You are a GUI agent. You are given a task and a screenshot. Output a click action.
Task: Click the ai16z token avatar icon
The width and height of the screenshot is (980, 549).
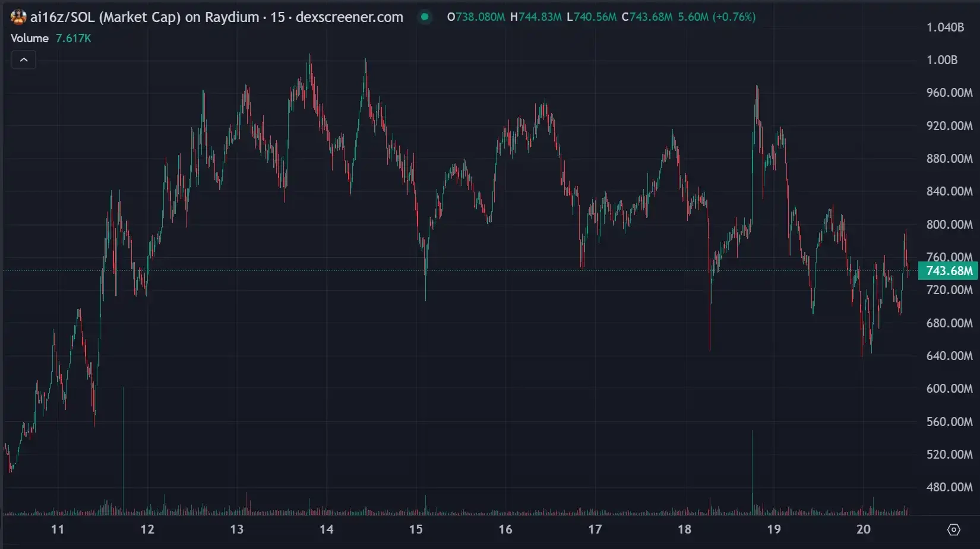pos(18,17)
